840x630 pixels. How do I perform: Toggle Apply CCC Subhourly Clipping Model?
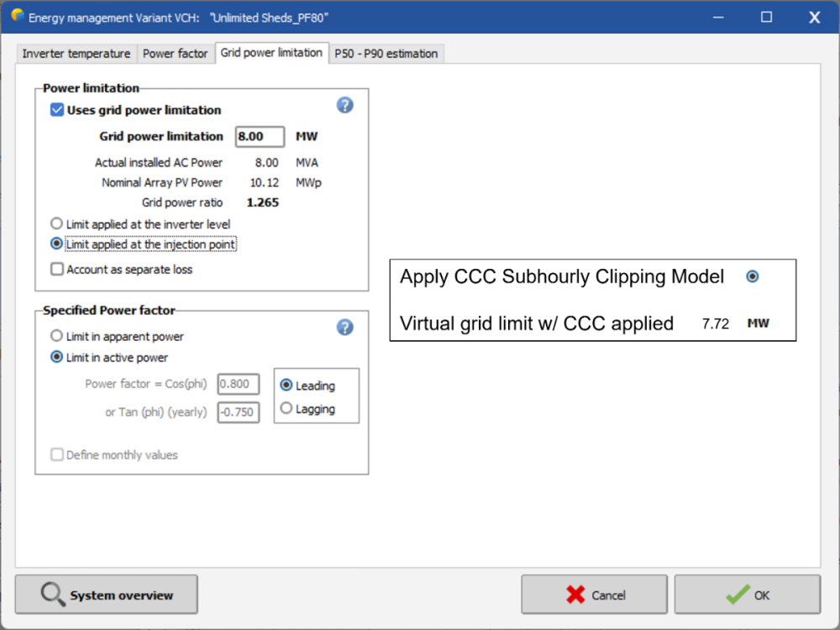[752, 276]
